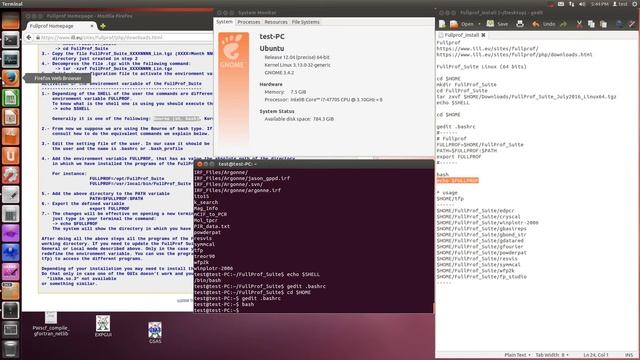
Task: Open the Plain Text language dropdown
Action: tap(518, 355)
